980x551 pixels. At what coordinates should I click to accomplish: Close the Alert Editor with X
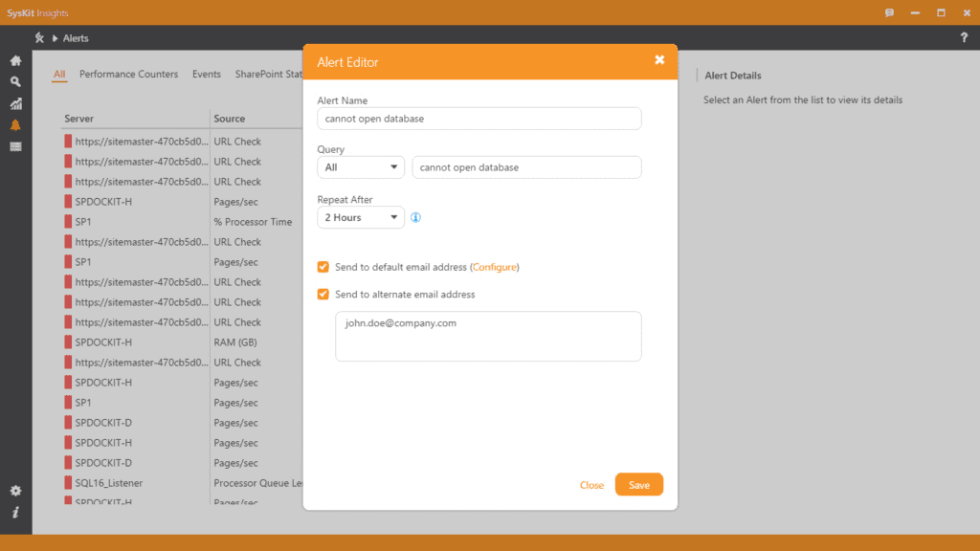(659, 60)
